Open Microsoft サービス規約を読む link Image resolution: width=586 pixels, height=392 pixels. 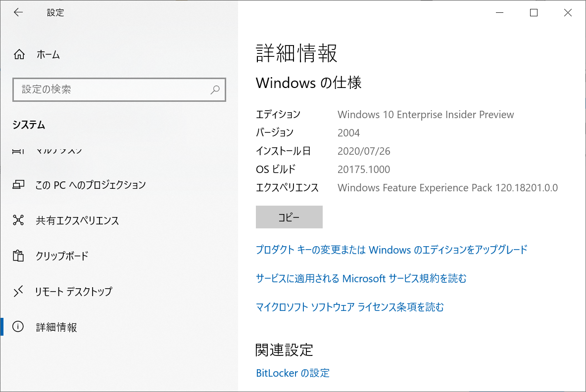coord(361,278)
